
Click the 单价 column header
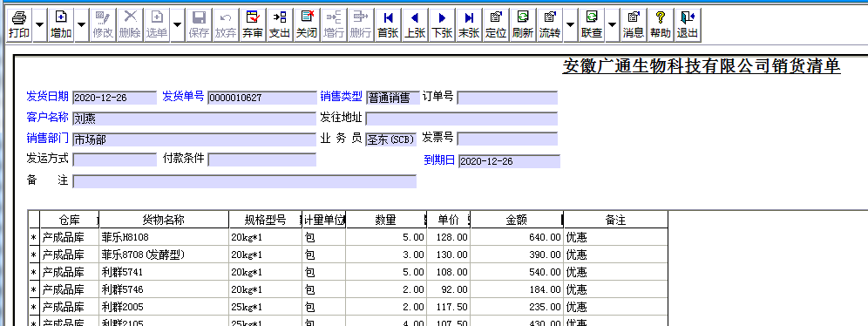pyautogui.click(x=449, y=220)
